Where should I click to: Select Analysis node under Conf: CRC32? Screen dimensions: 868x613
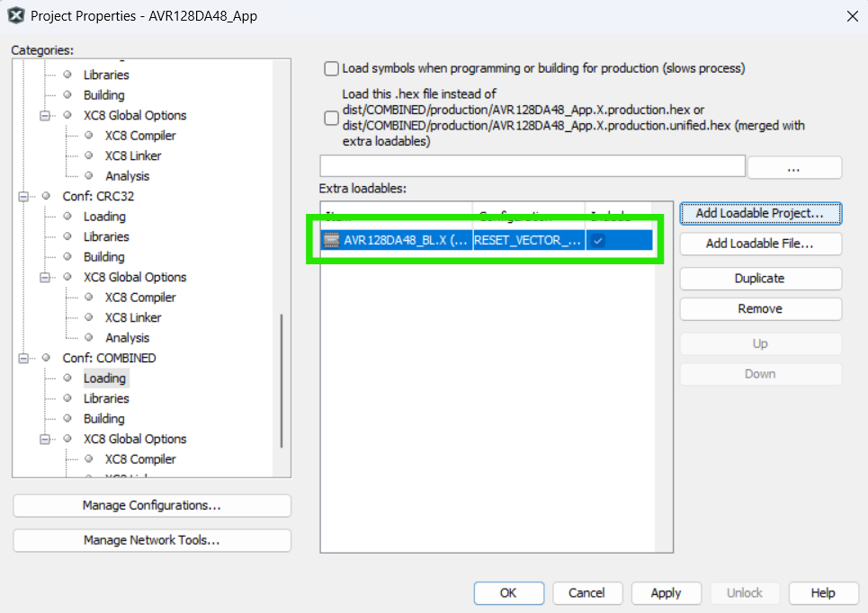tap(127, 338)
